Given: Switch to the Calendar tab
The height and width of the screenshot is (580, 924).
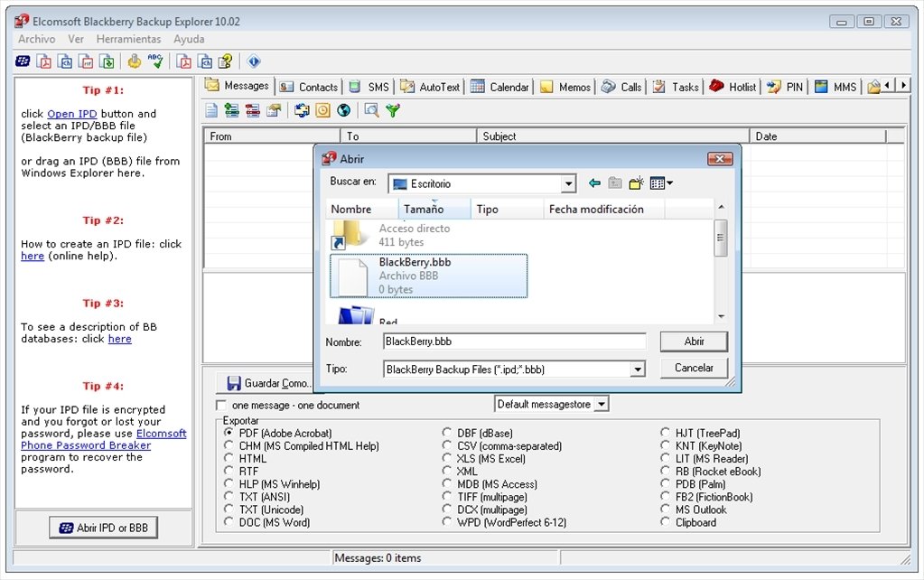Looking at the screenshot, I should click(500, 88).
